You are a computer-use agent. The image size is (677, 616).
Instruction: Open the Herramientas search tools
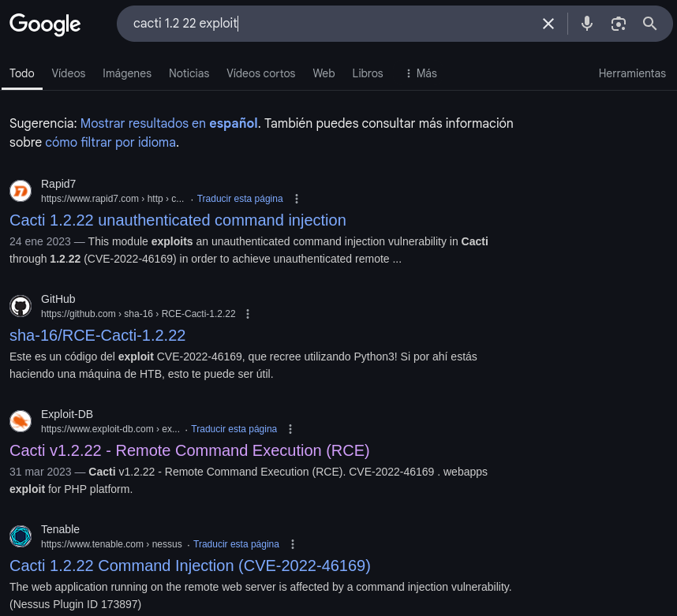[x=632, y=73]
